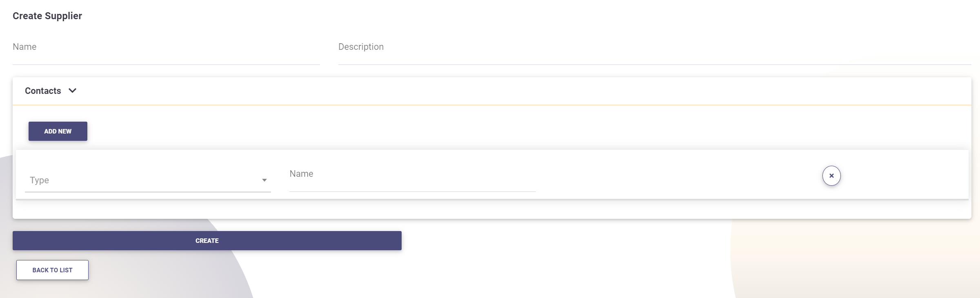
Task: Remove the contact row with the X icon
Action: tap(831, 176)
